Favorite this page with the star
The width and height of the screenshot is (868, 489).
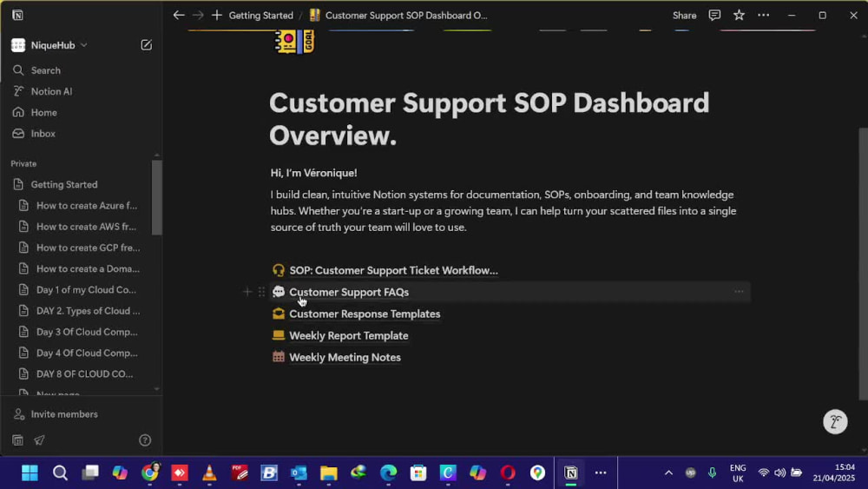click(x=739, y=16)
